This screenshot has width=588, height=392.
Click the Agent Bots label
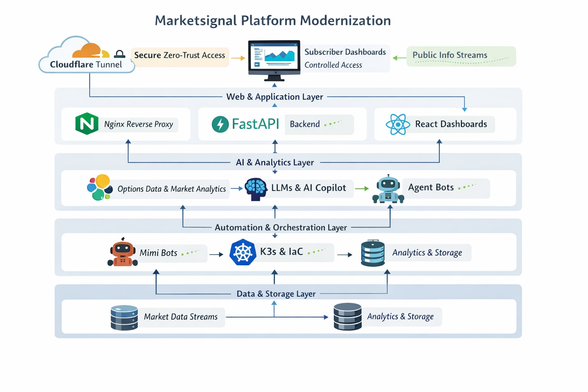click(x=431, y=187)
